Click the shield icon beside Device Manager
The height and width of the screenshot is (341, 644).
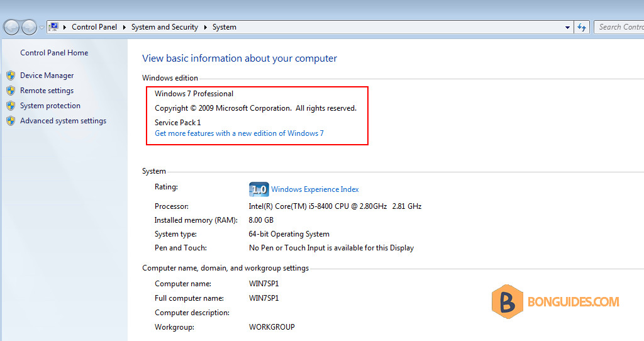11,75
